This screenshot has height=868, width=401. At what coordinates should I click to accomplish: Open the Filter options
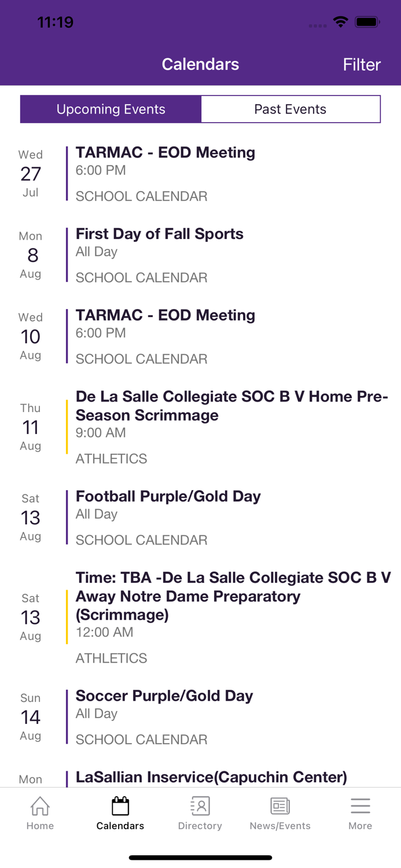click(x=361, y=64)
